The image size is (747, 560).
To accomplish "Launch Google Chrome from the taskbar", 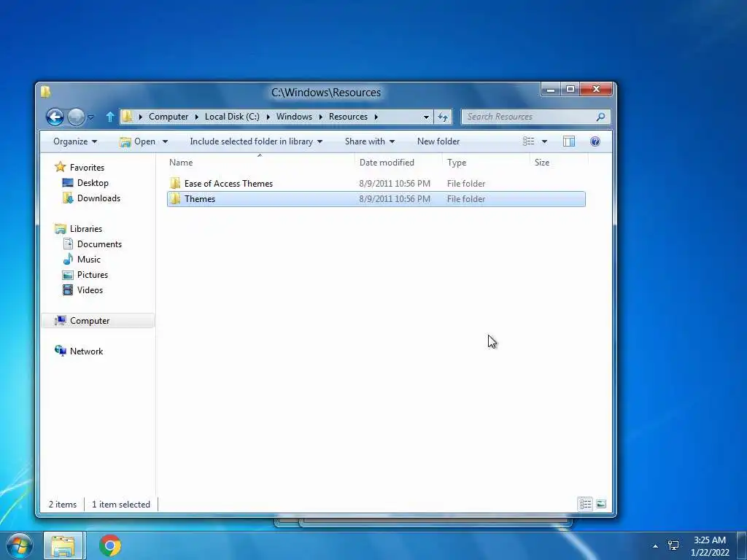I will point(110,545).
